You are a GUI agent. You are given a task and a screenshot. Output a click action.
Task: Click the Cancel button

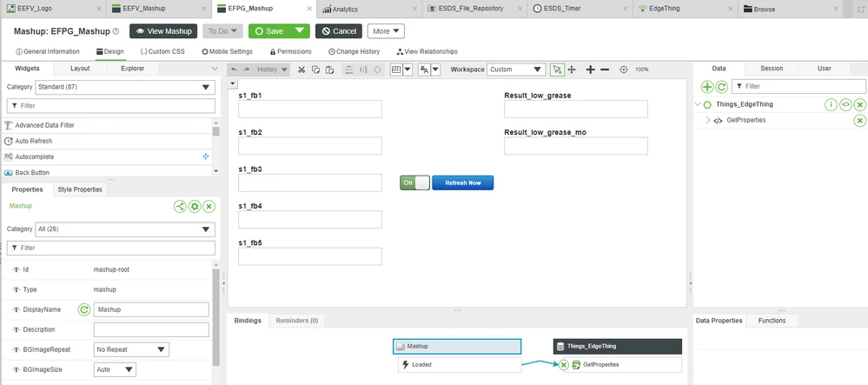click(x=339, y=31)
